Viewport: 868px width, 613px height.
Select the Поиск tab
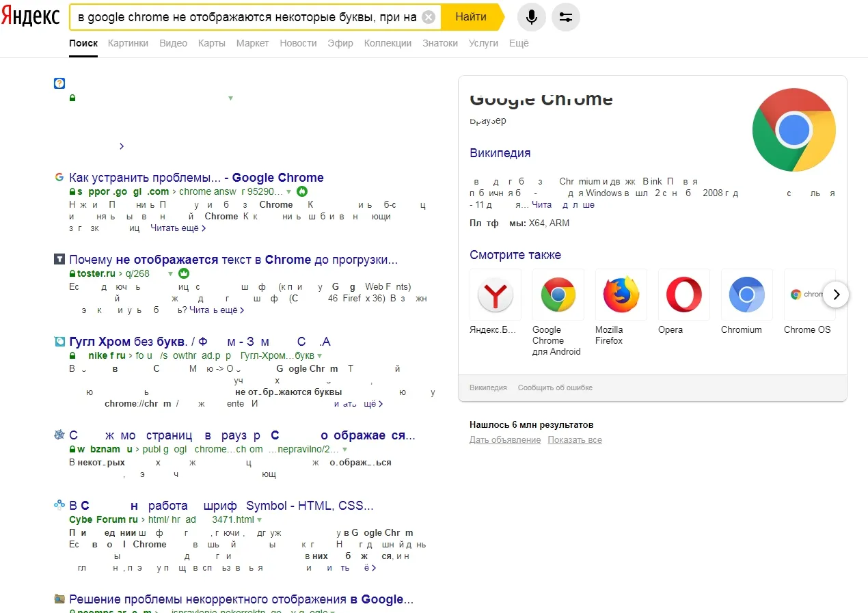83,43
